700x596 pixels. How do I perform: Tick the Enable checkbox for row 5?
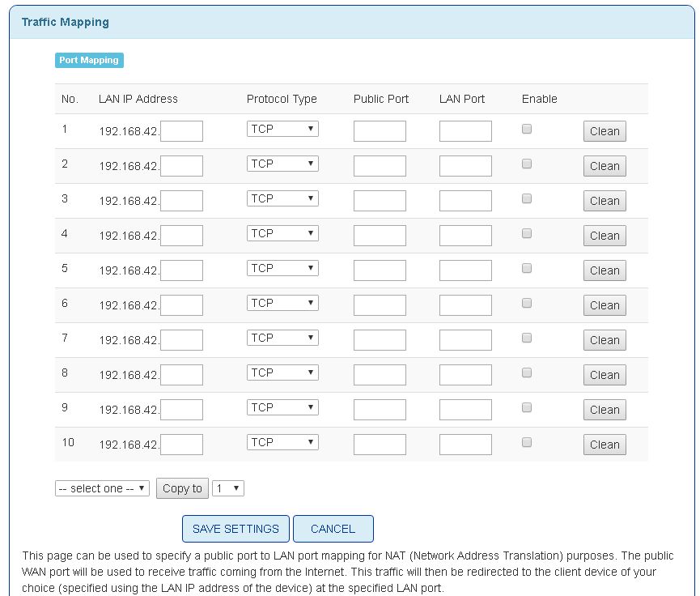527,268
